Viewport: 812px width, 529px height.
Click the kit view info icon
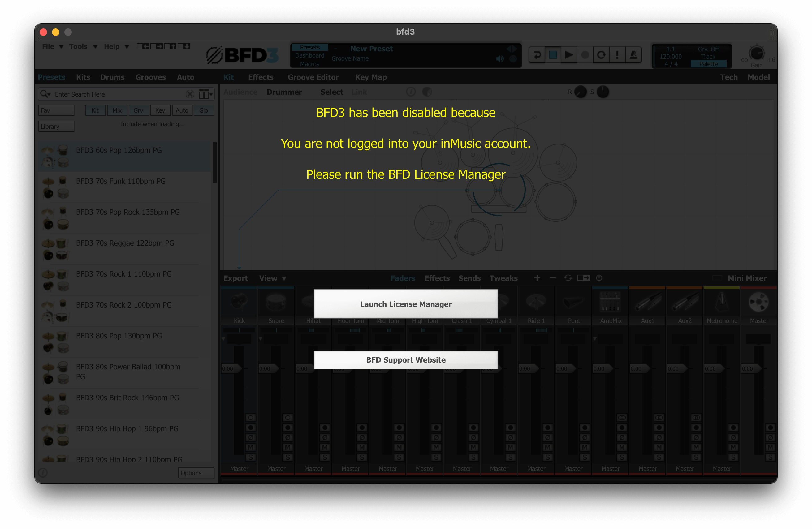(411, 92)
